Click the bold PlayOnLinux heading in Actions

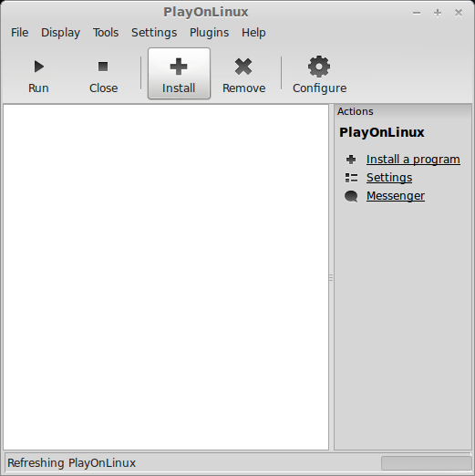pos(382,132)
